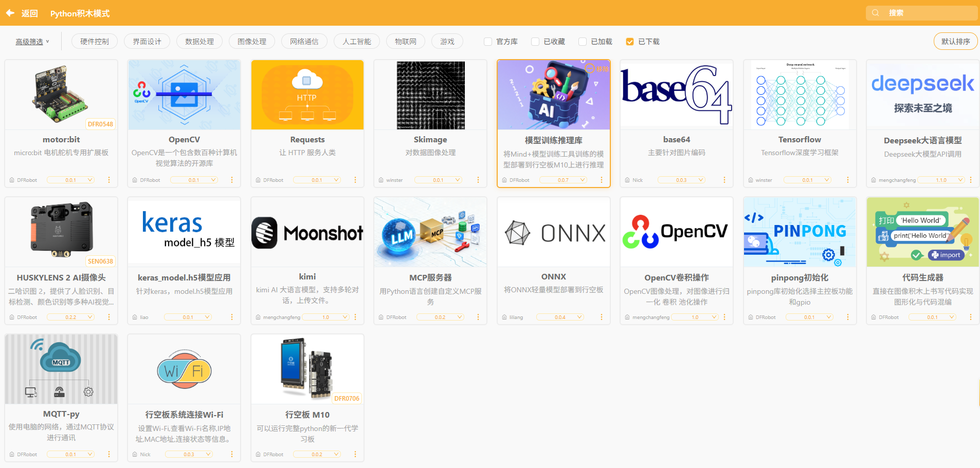Select the 人工智能 category tab
This screenshot has width=980, height=468.
(356, 42)
